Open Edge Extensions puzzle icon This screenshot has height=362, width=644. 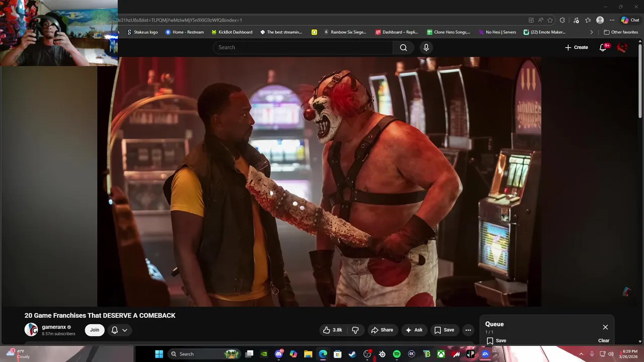[562, 20]
